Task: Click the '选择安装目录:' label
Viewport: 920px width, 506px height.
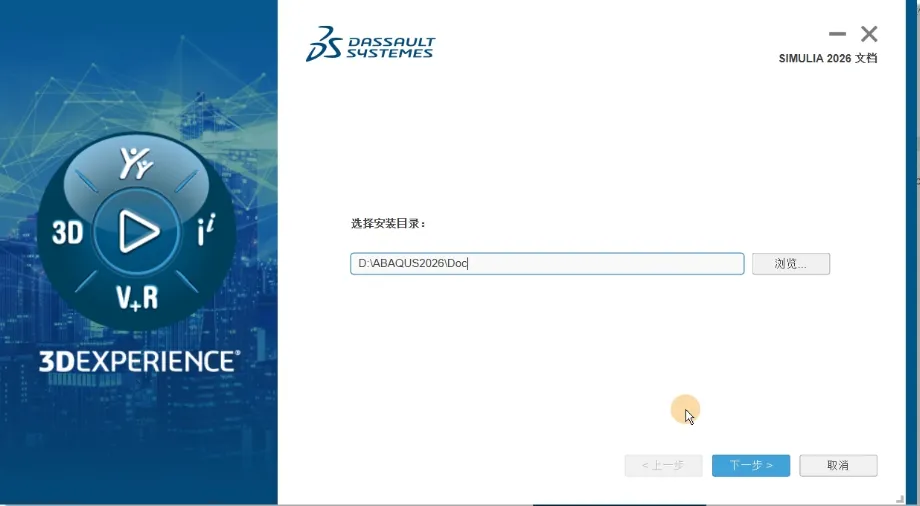Action: tap(388, 224)
